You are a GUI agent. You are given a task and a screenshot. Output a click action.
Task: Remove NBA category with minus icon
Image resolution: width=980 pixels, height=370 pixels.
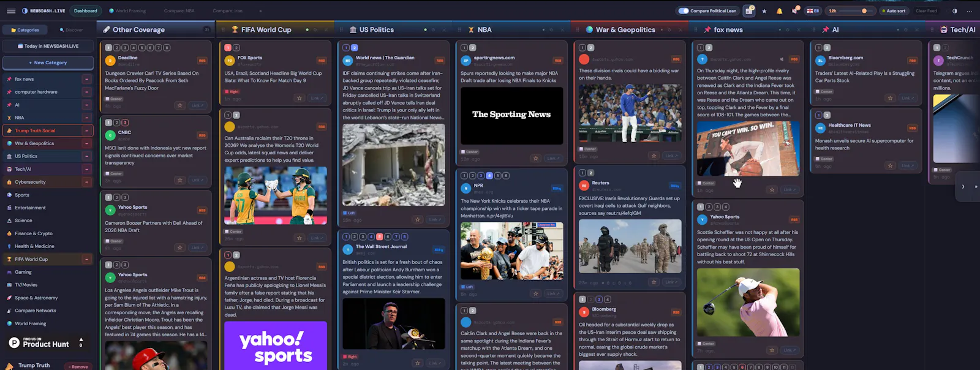click(x=86, y=118)
